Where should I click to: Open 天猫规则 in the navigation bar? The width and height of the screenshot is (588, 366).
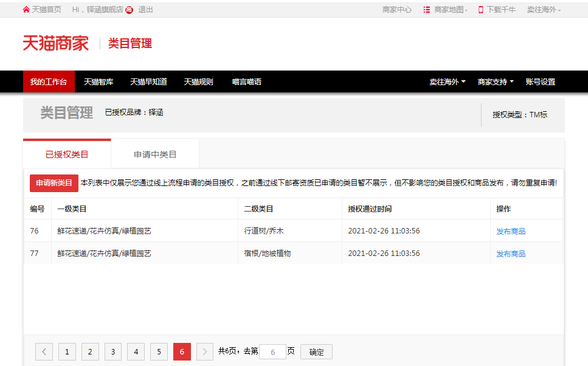tap(198, 81)
